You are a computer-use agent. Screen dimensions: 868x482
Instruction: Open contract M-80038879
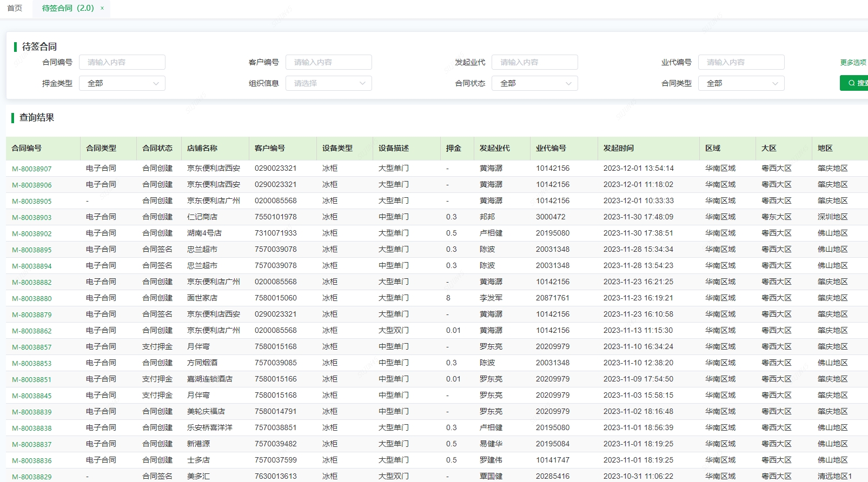[x=32, y=314]
